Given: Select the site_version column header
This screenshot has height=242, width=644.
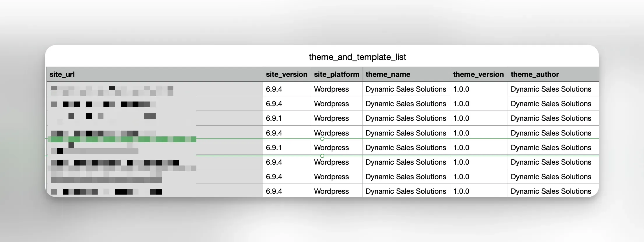Looking at the screenshot, I should coord(287,74).
